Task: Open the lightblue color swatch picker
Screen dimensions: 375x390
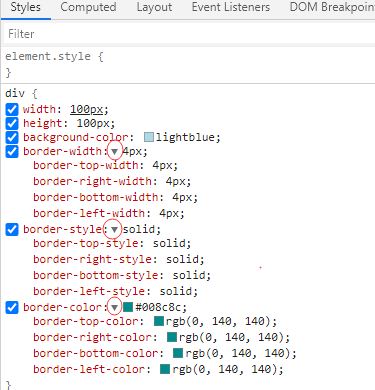Action: [x=149, y=137]
